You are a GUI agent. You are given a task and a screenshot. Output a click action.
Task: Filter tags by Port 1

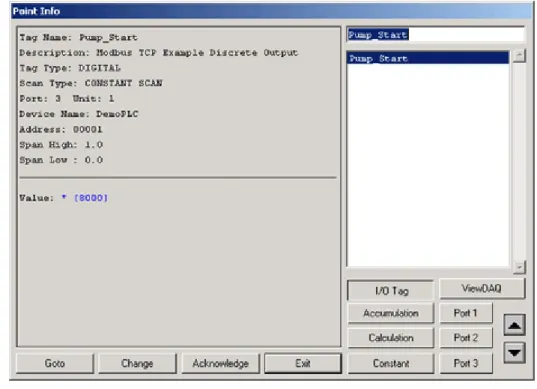click(466, 313)
